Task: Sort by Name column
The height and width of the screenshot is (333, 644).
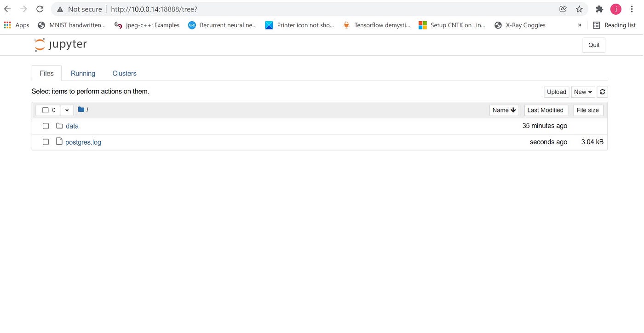Action: 504,110
